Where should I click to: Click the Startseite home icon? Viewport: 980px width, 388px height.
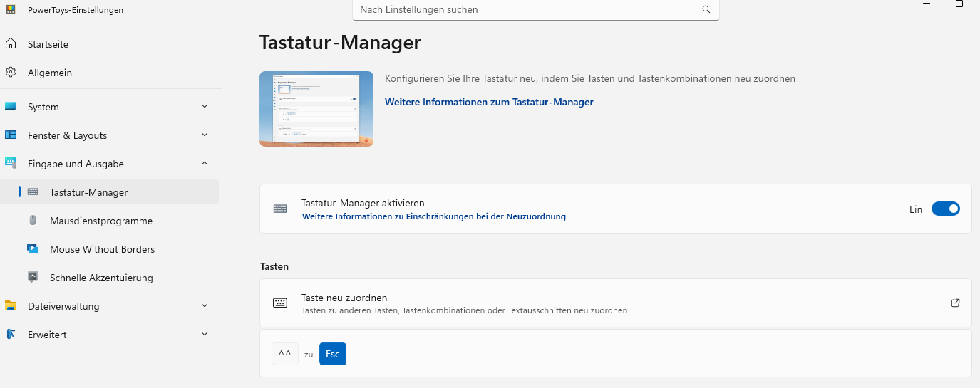click(x=11, y=44)
